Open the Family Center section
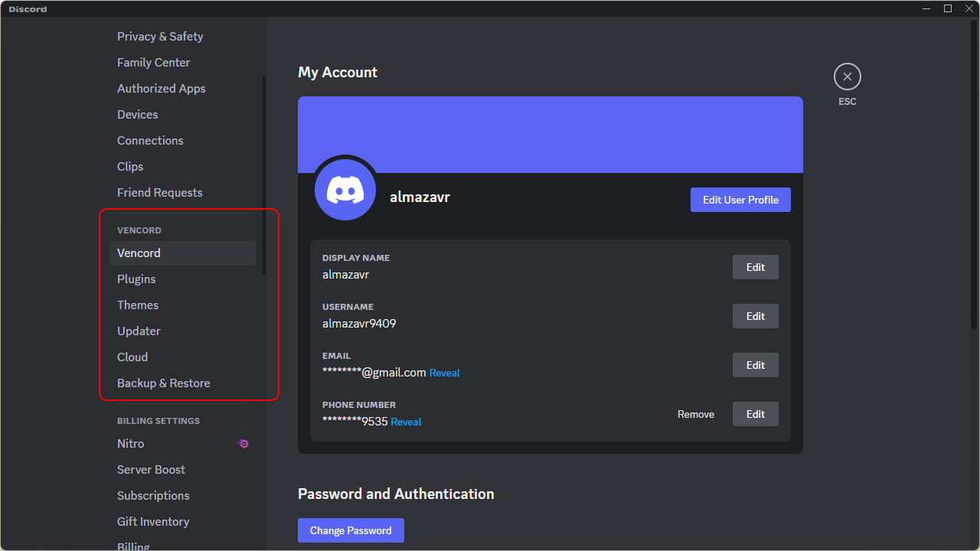Image resolution: width=980 pixels, height=551 pixels. pos(182,63)
